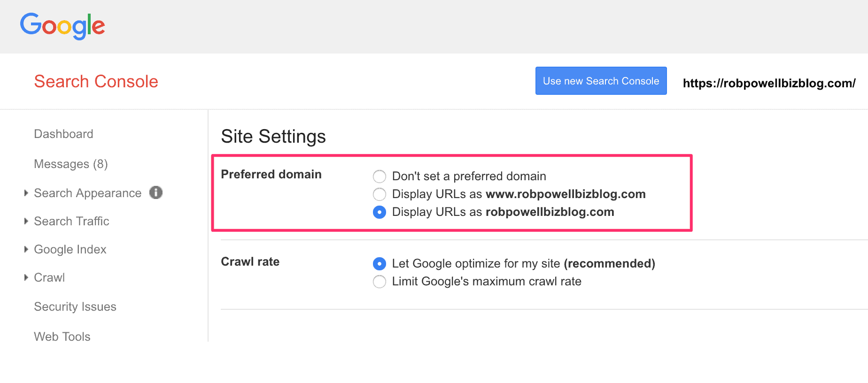868x383 pixels.
Task: Click the Crawl rate label
Action: point(250,261)
